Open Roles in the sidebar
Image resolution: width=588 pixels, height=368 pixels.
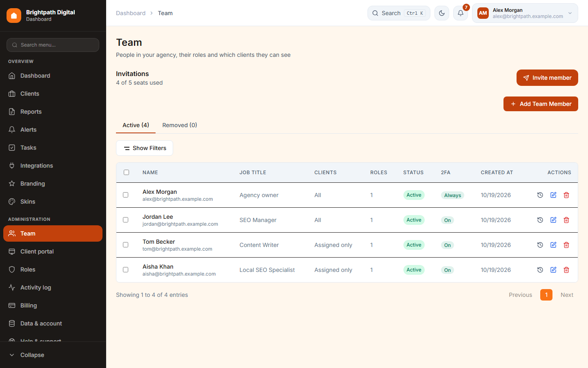(53, 269)
